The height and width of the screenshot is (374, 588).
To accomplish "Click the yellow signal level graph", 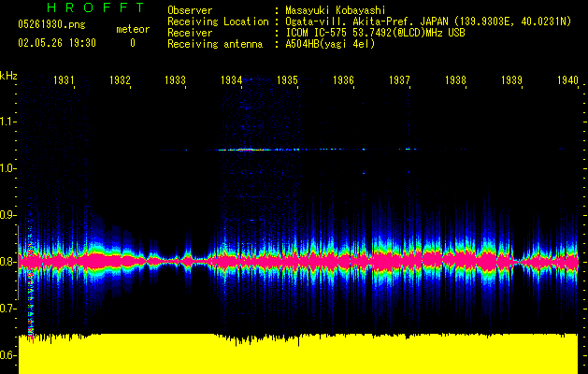I will click(298, 353).
